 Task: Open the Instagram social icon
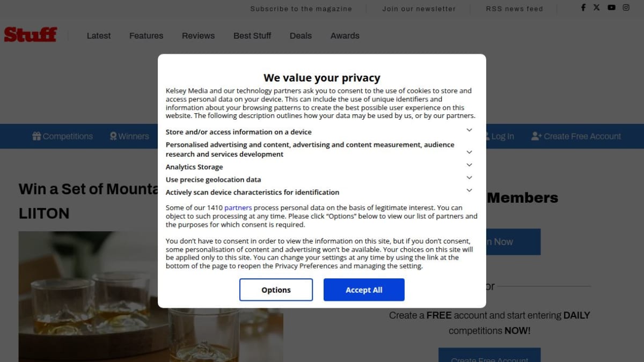tap(626, 8)
